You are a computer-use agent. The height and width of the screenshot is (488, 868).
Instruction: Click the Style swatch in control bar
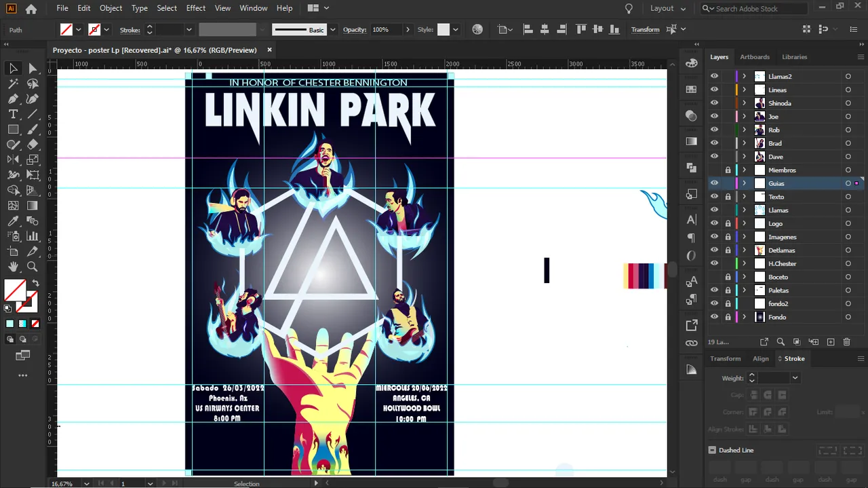pyautogui.click(x=443, y=30)
